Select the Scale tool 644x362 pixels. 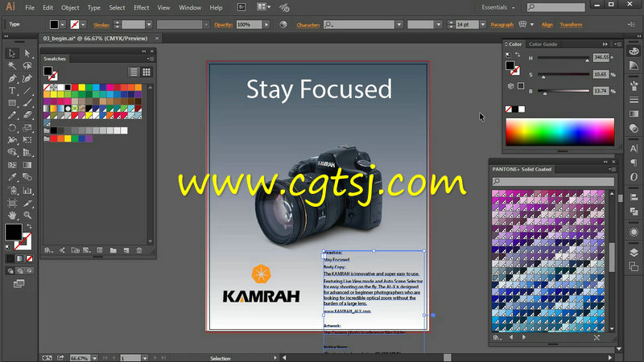point(27,128)
